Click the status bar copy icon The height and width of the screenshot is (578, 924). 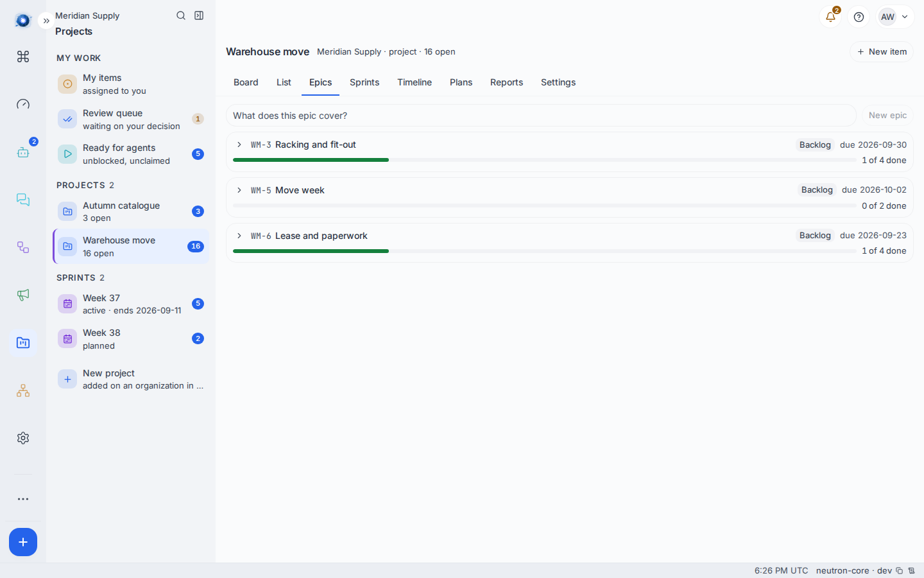[x=899, y=570]
